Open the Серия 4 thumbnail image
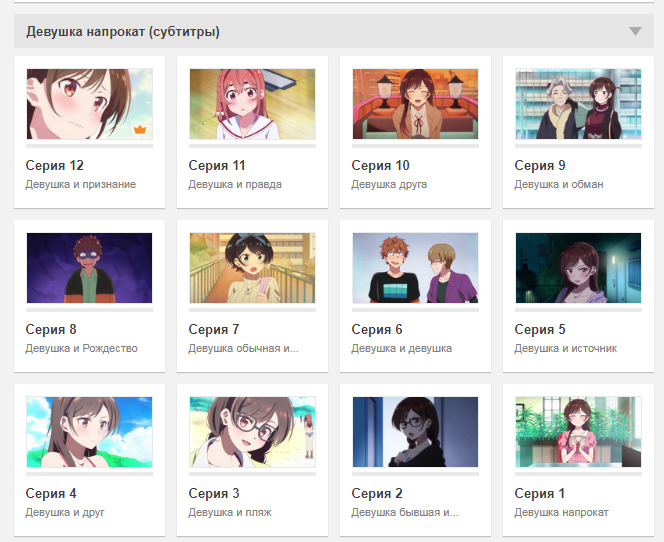664x542 pixels. pyautogui.click(x=89, y=432)
